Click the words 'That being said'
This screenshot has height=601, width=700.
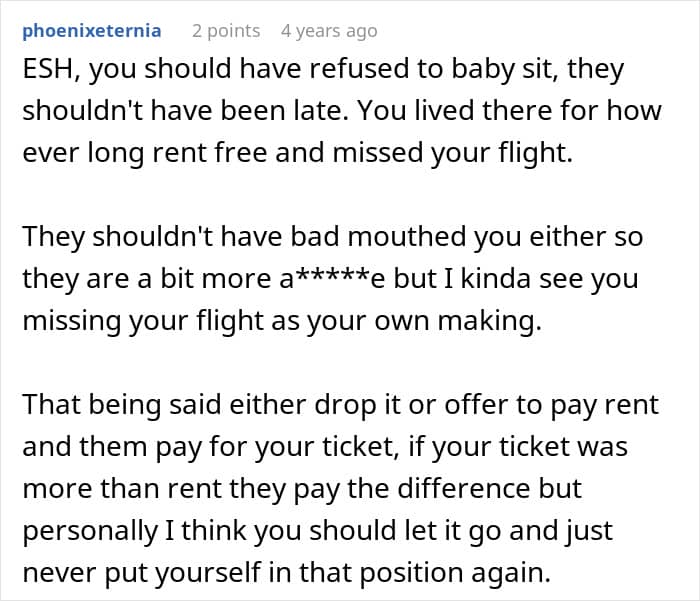[x=122, y=405]
